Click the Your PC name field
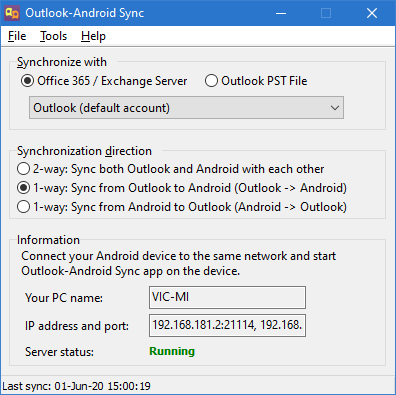The height and width of the screenshot is (395, 396). (x=227, y=297)
